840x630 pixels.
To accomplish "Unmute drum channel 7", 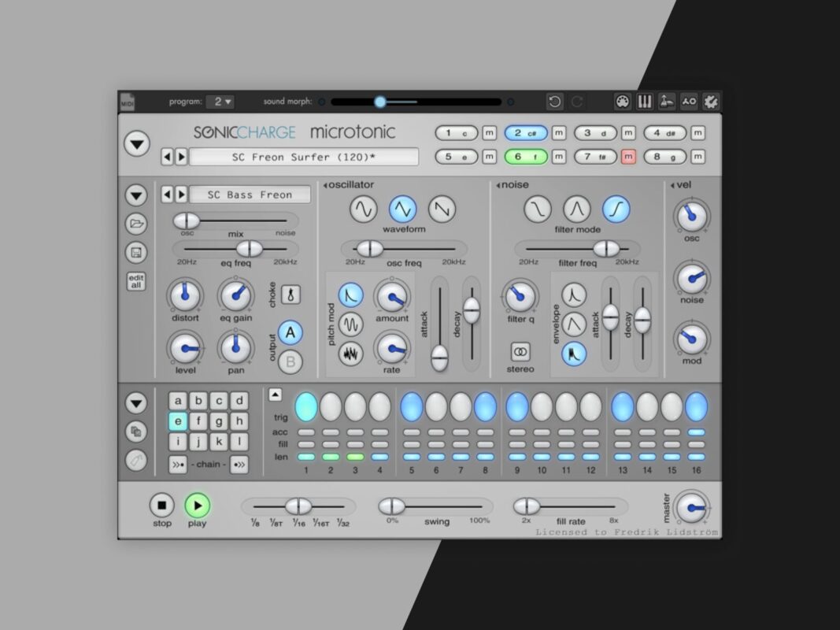I will [x=628, y=157].
